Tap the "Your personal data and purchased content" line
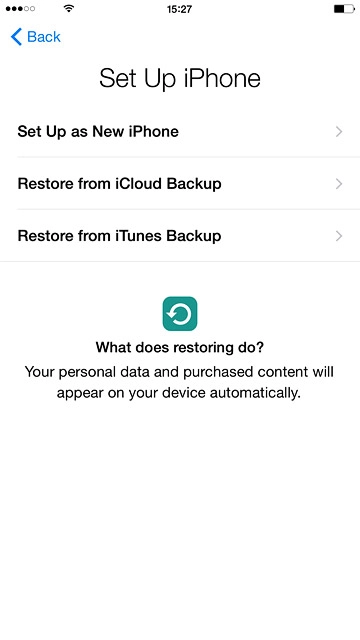Screen dimensions: 360x640 coord(179,372)
